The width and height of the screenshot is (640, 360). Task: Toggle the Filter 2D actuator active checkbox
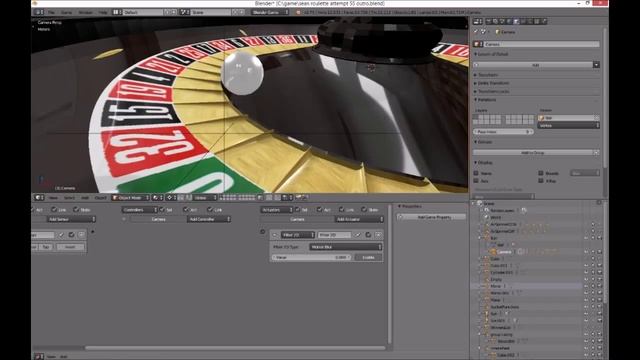368,235
